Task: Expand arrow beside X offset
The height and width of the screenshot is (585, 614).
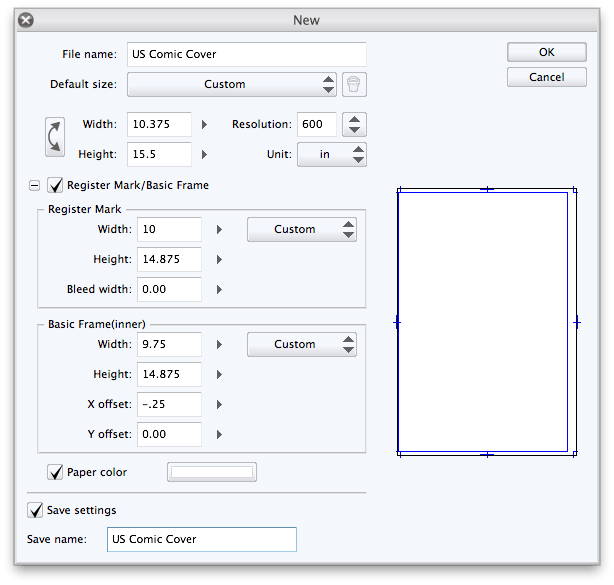Action: (x=219, y=404)
